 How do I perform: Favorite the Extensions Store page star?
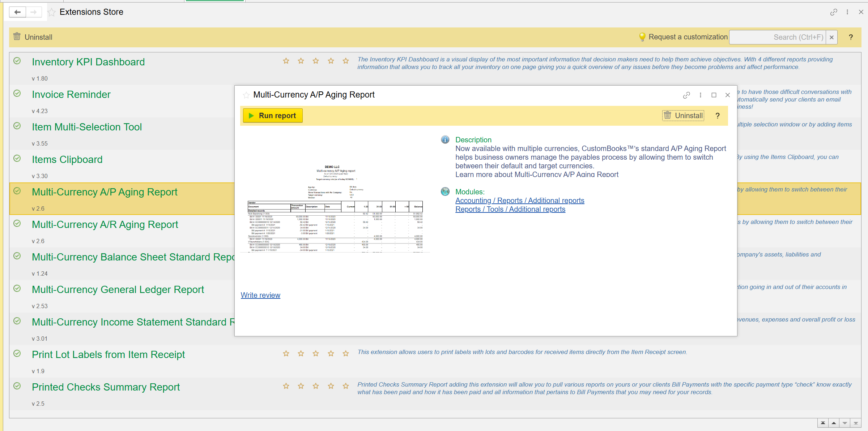pos(52,12)
